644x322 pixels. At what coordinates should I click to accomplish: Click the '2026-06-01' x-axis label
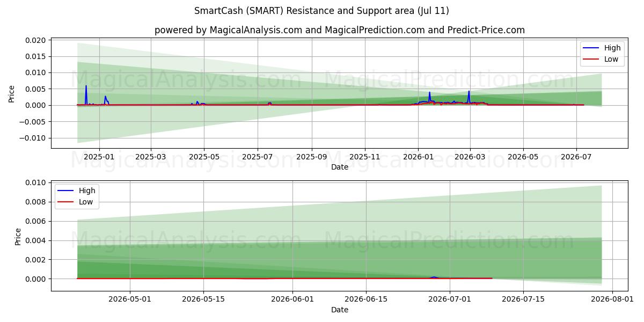(x=293, y=299)
